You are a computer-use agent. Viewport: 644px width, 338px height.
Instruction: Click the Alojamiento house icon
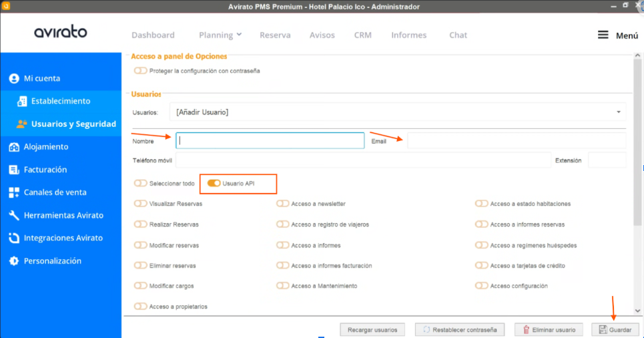pos(14,147)
